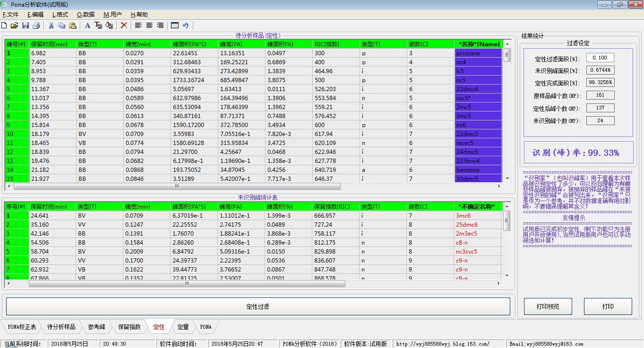Click the '*名称*[Name]' column header

[x=478, y=44]
